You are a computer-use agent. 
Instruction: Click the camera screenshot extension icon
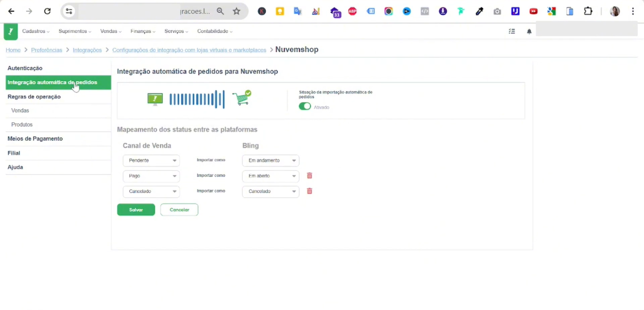click(x=497, y=11)
